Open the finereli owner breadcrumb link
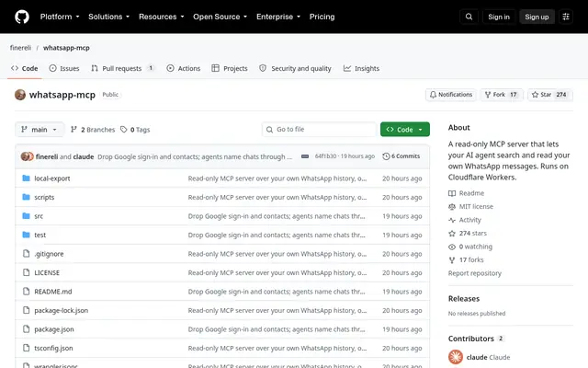Screen dimensions: 588x368 pos(20,48)
